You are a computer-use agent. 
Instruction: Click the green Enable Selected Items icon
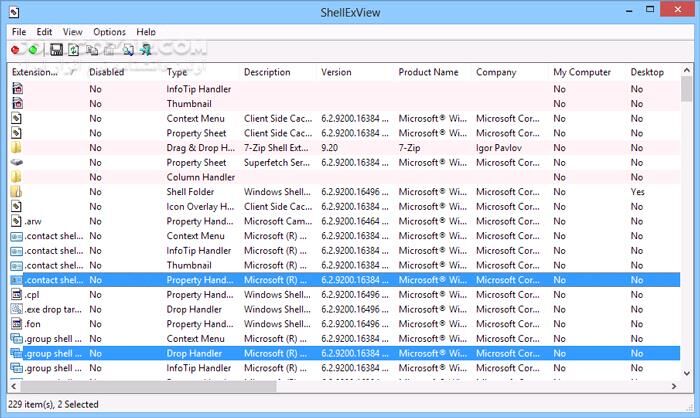pyautogui.click(x=34, y=49)
